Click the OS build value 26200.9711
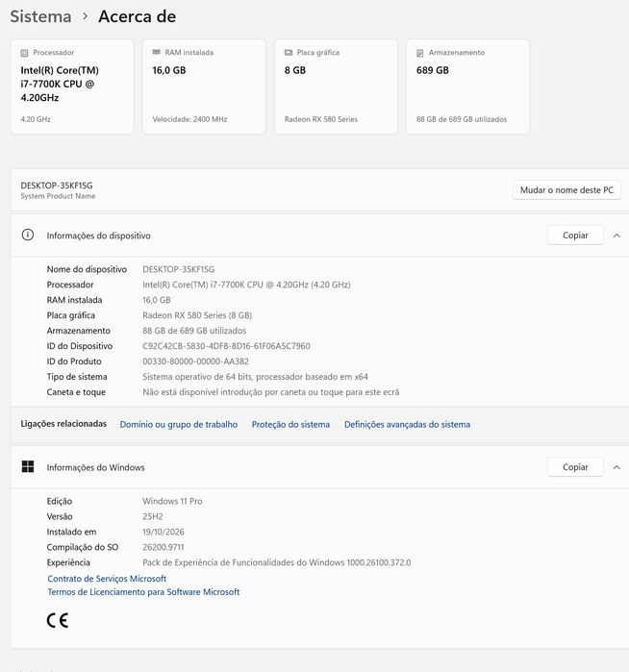The height and width of the screenshot is (672, 629). [x=164, y=547]
